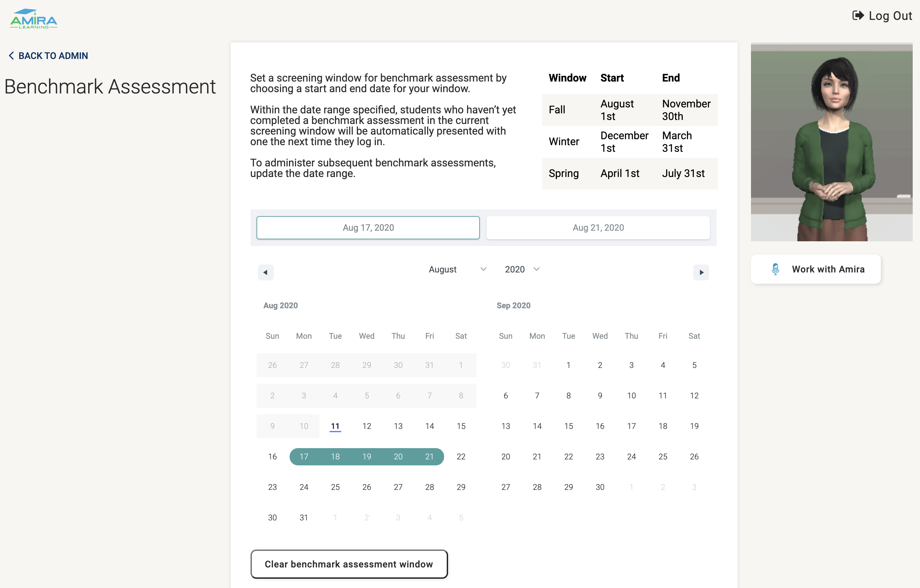Click highlighted date August 20
Screen dimensions: 920x588
coord(398,456)
